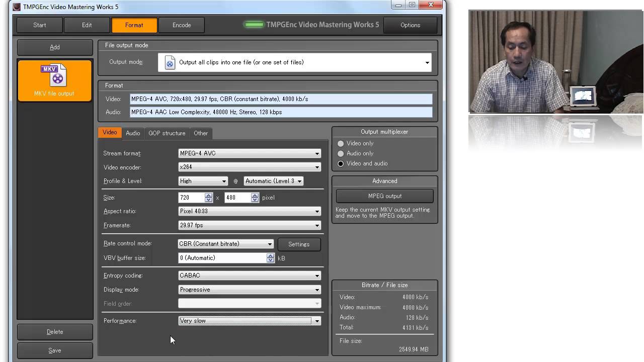The height and width of the screenshot is (362, 644).
Task: Click the width 720 input field
Action: 191,198
